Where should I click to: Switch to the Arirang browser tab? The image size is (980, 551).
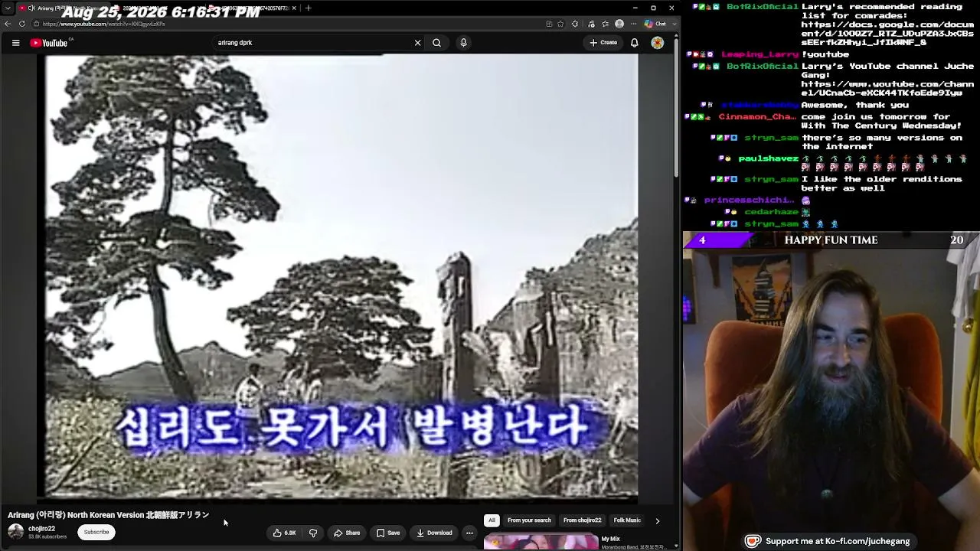point(61,8)
